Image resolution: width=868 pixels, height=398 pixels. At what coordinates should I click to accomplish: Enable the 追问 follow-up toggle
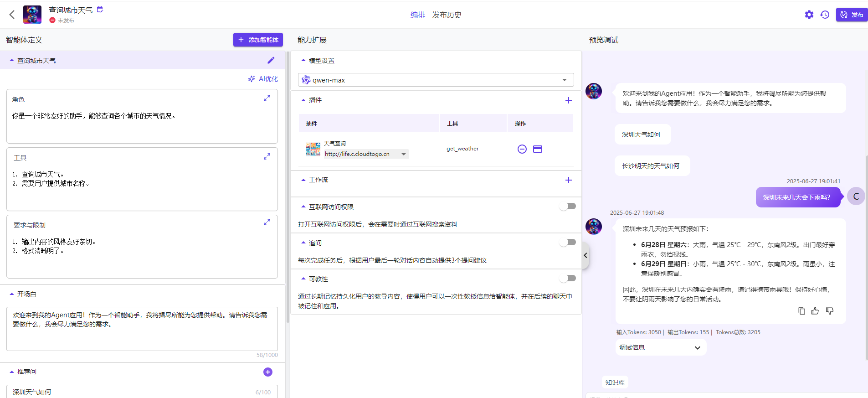tap(568, 242)
